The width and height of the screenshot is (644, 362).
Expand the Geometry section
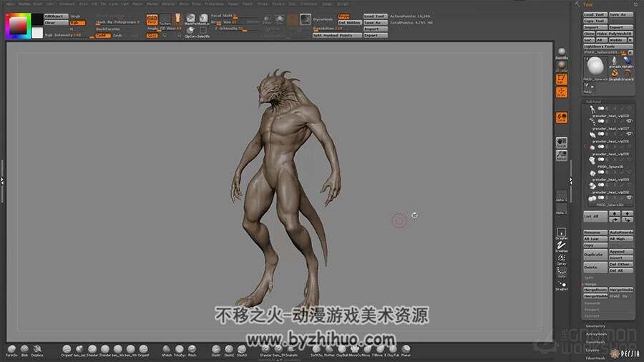(595, 326)
